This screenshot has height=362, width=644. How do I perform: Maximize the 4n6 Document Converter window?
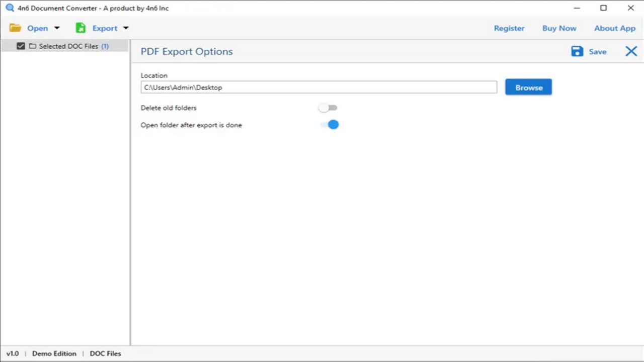tap(604, 8)
